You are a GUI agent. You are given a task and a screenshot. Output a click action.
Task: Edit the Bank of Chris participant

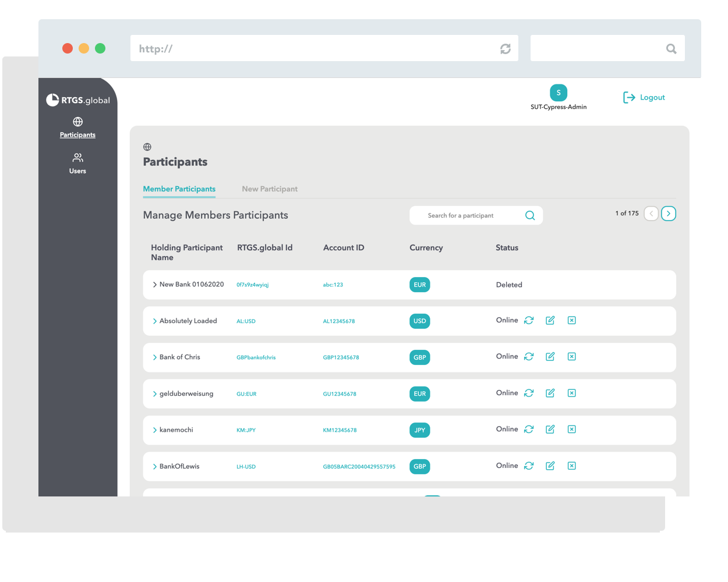[x=550, y=356]
